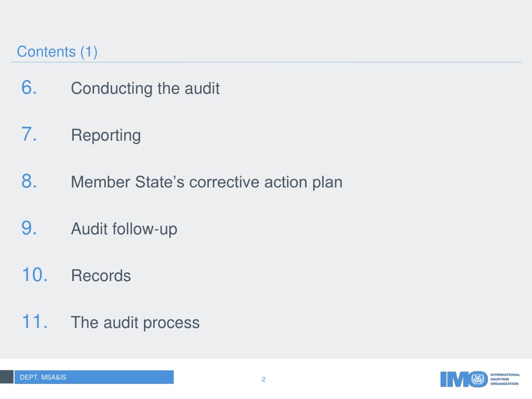
Task: Click the blue line under the title
Action: (x=267, y=62)
